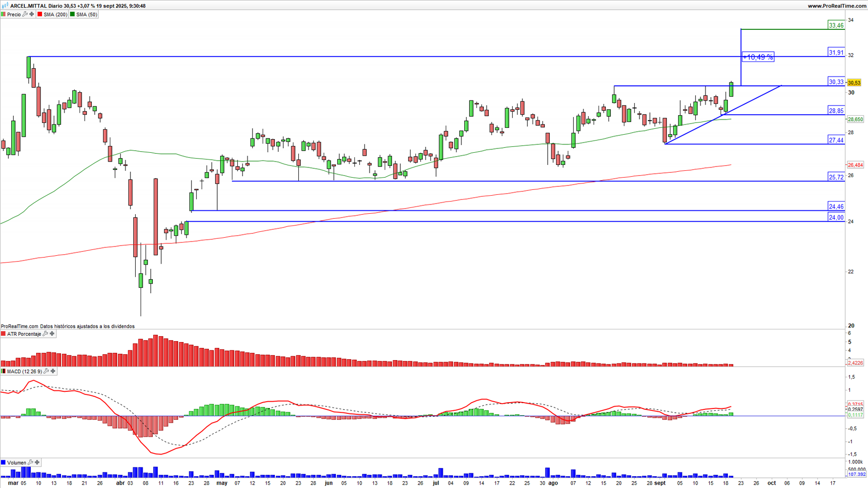The width and height of the screenshot is (868, 488).
Task: Select the 30,33 horizontal line label
Action: [x=836, y=82]
